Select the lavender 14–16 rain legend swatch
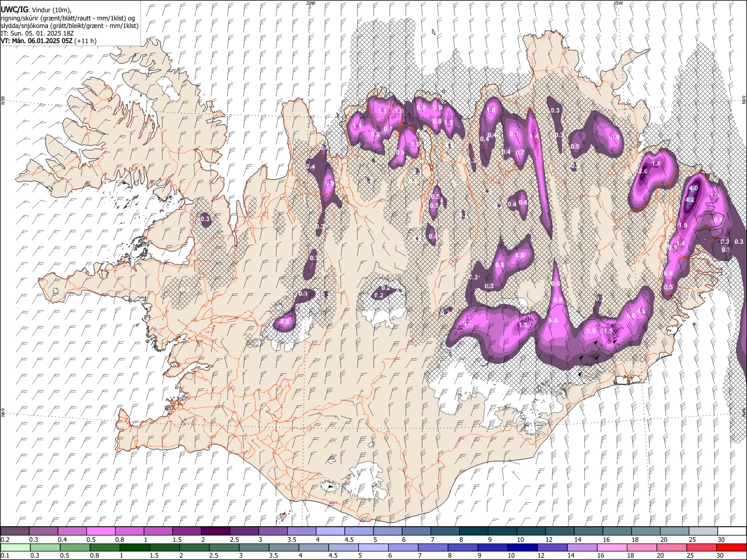The image size is (747, 560). coord(582,547)
